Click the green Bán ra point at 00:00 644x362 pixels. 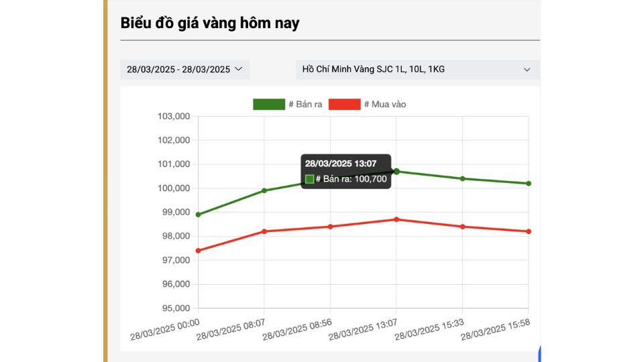[199, 215]
